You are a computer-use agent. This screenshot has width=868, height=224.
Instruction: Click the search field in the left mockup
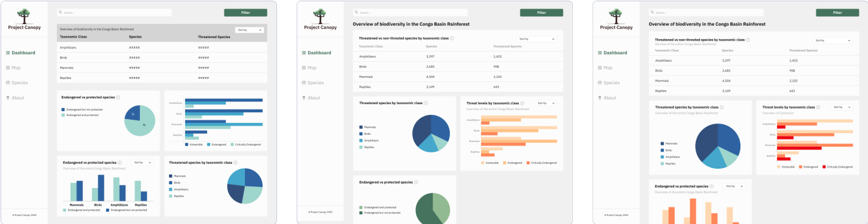114,13
